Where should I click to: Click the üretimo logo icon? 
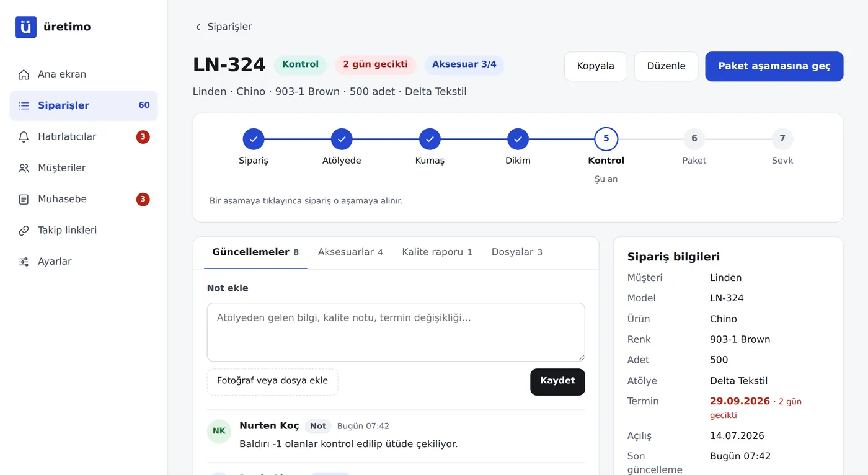coord(25,27)
